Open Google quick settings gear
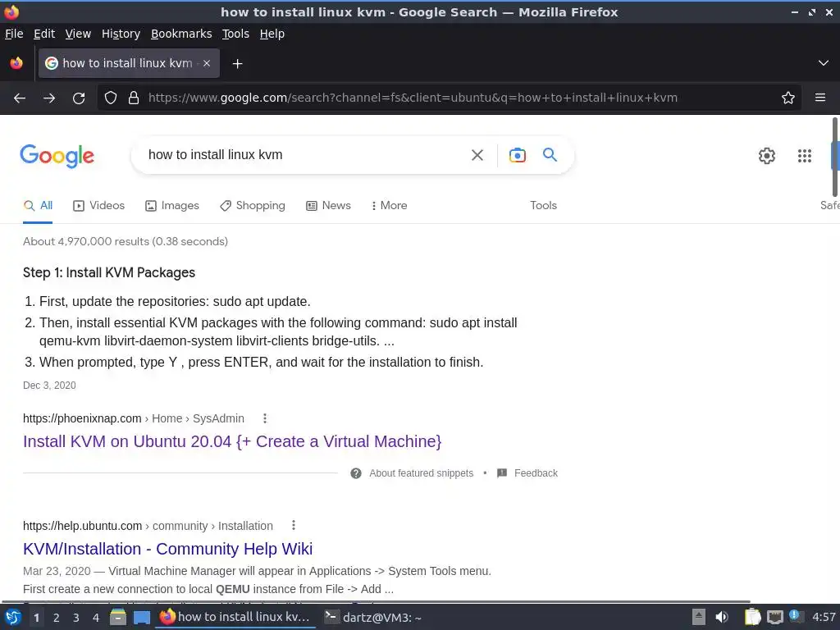840x630 pixels. (767, 156)
